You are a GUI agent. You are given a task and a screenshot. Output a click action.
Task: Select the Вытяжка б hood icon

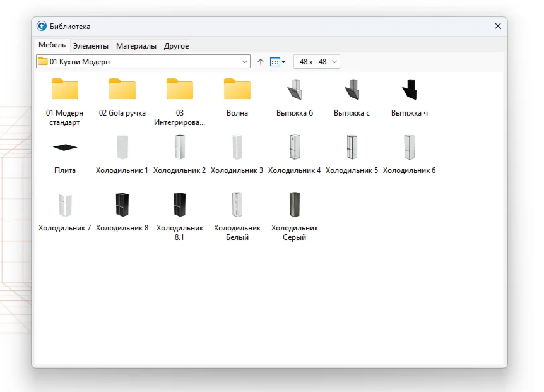pos(295,91)
